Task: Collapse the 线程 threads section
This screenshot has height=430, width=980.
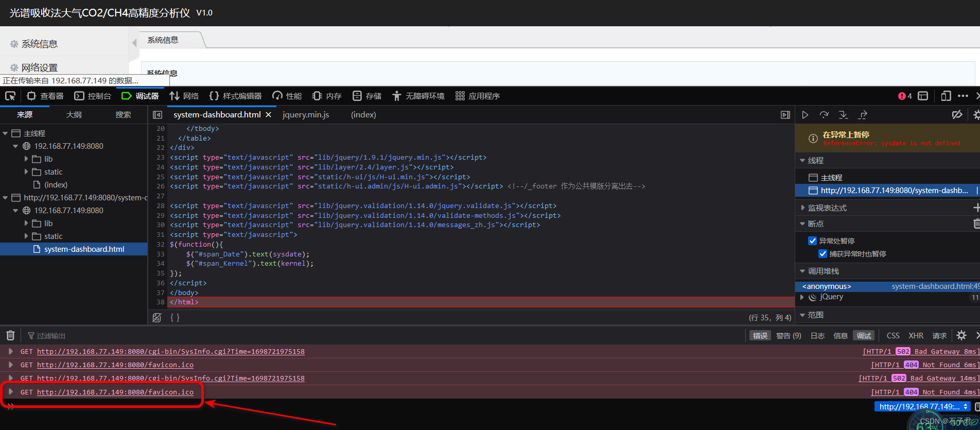Action: pyautogui.click(x=802, y=161)
